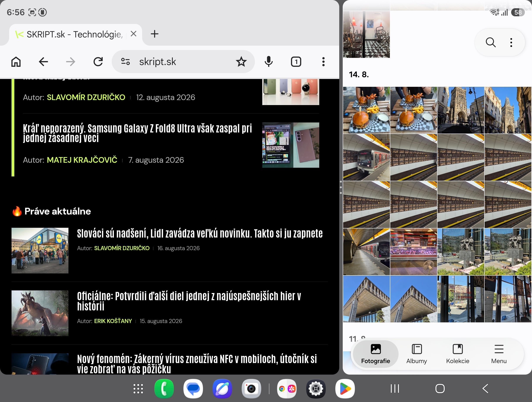Open the app drawer grid
The width and height of the screenshot is (532, 402).
coord(138,389)
